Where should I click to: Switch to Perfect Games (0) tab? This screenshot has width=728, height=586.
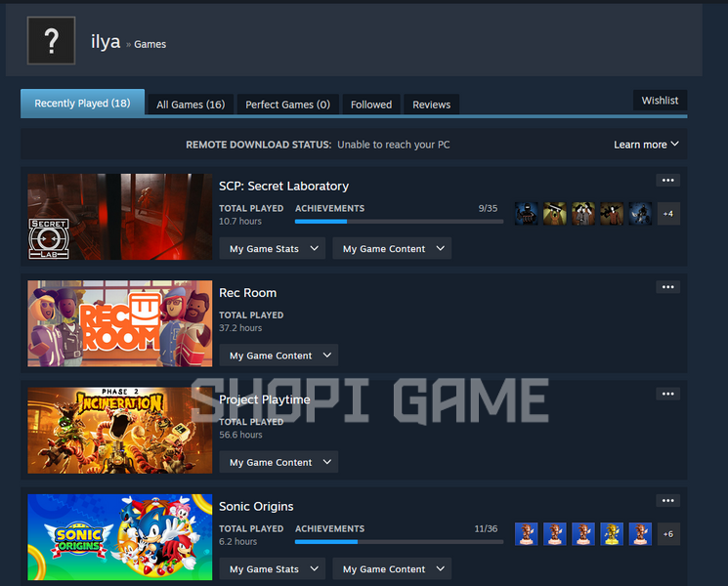point(288,105)
